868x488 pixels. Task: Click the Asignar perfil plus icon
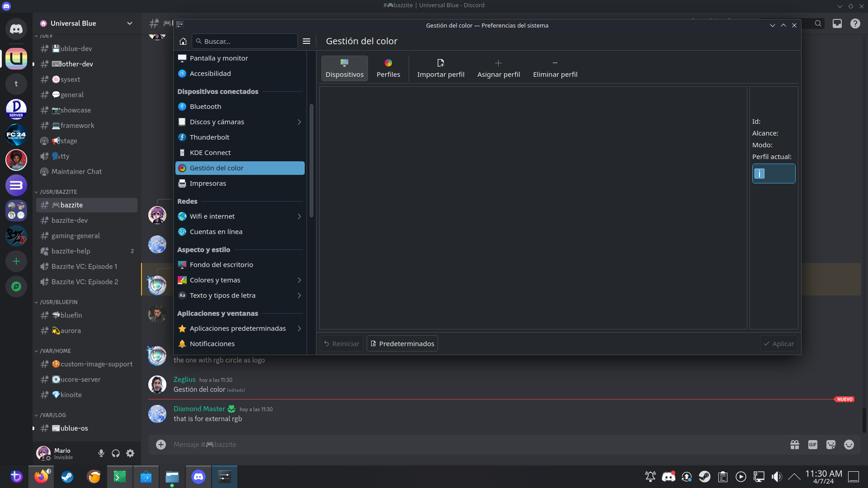pos(498,63)
